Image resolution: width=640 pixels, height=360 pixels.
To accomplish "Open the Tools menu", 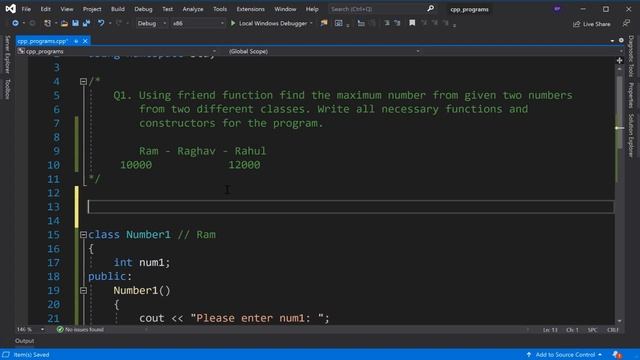I will click(220, 9).
